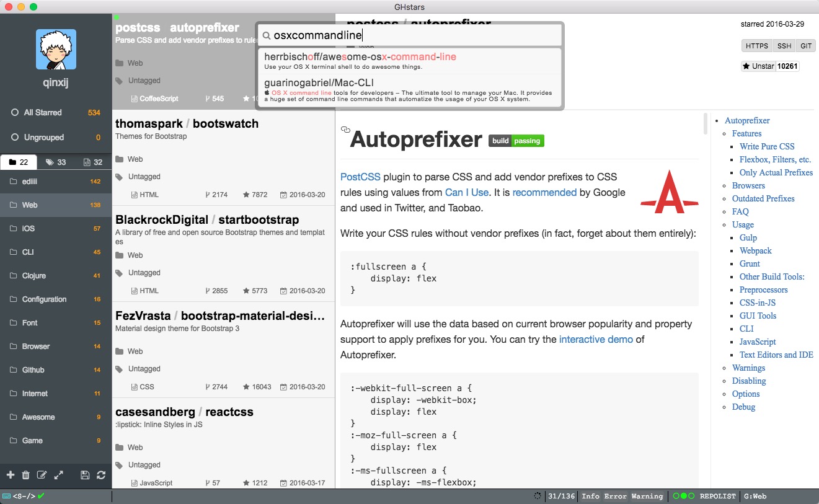Click the search field containing osxcommandline
This screenshot has height=504, width=819.
410,35
